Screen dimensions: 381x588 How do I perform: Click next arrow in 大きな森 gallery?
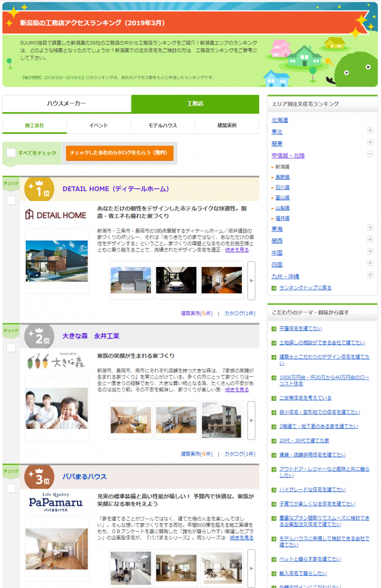pos(251,420)
